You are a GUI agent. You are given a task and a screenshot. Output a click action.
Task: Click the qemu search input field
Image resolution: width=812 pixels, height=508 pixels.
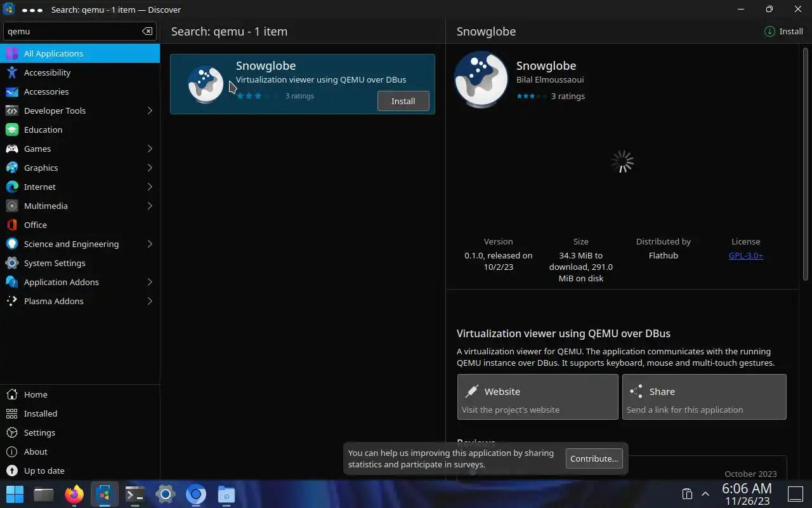point(79,31)
